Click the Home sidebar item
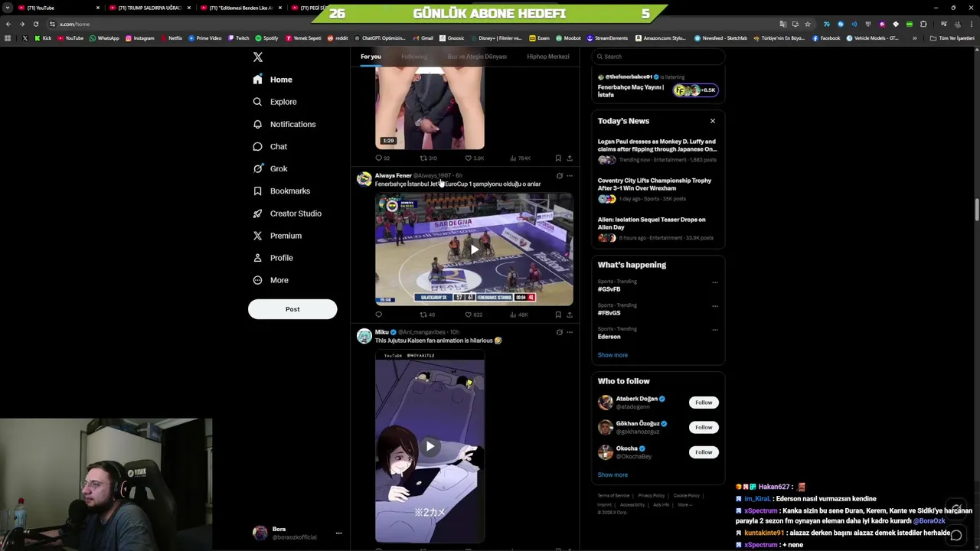 [x=273, y=80]
